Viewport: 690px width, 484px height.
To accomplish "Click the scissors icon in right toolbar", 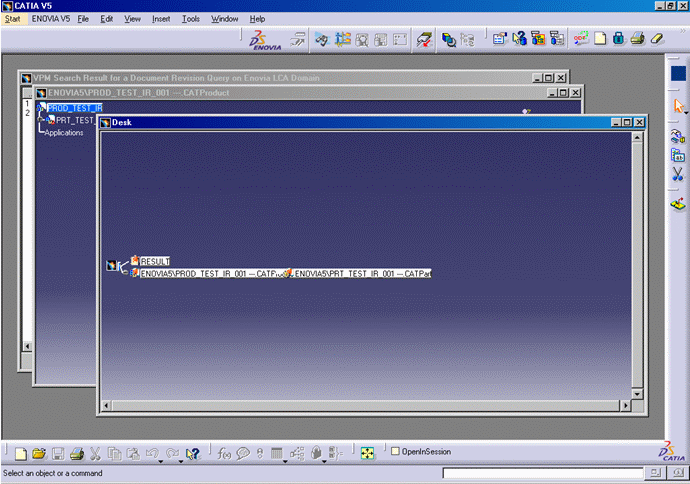I will 678,174.
